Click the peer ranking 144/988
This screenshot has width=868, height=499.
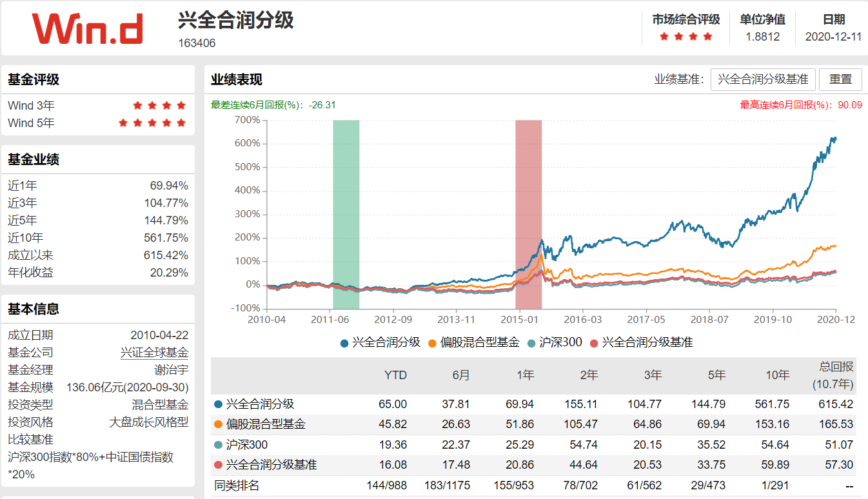386,485
